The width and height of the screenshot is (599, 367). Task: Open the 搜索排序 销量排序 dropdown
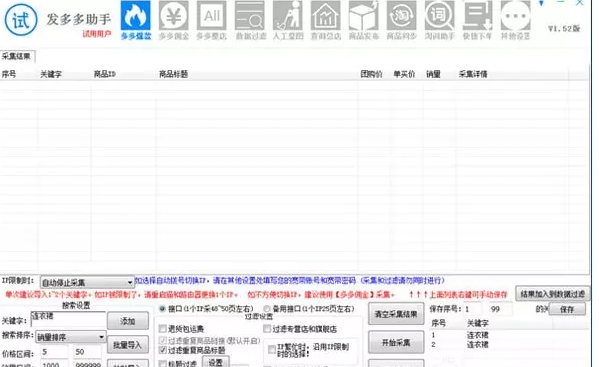[x=71, y=337]
